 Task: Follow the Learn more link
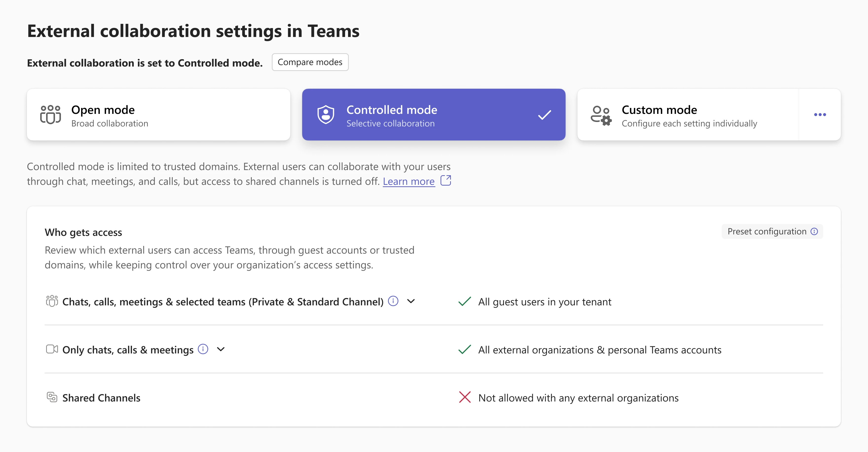(x=409, y=181)
